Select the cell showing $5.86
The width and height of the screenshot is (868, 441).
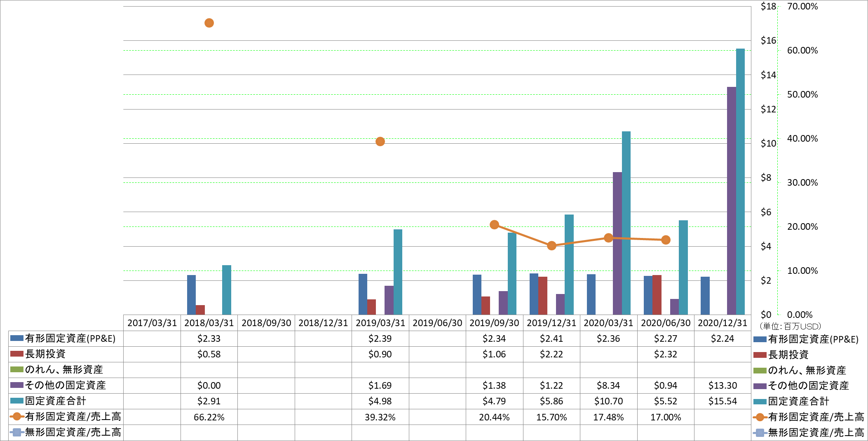[x=551, y=401]
